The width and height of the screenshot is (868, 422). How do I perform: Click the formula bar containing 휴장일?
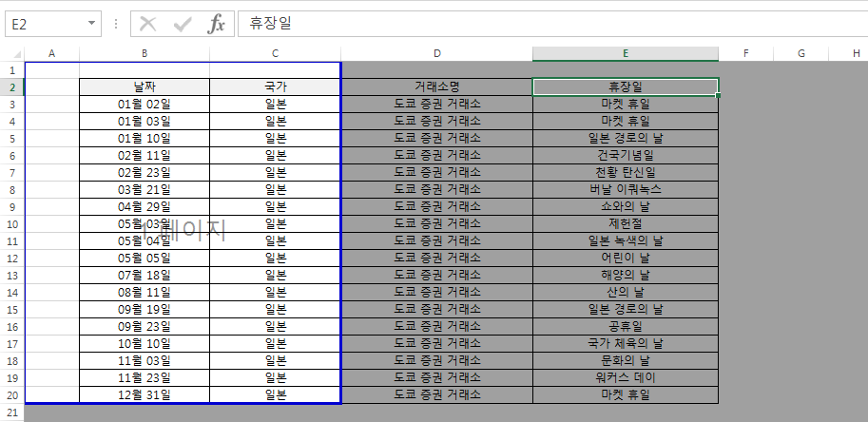click(x=552, y=24)
